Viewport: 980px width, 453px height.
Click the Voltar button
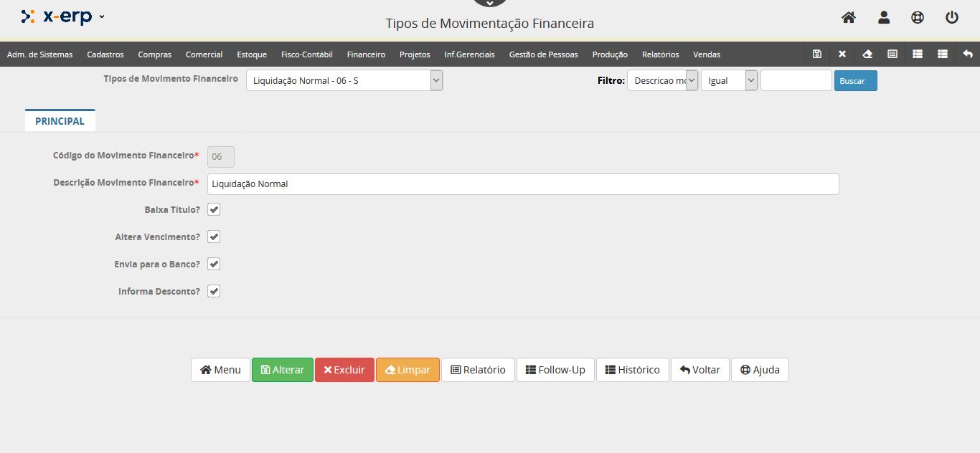point(700,370)
